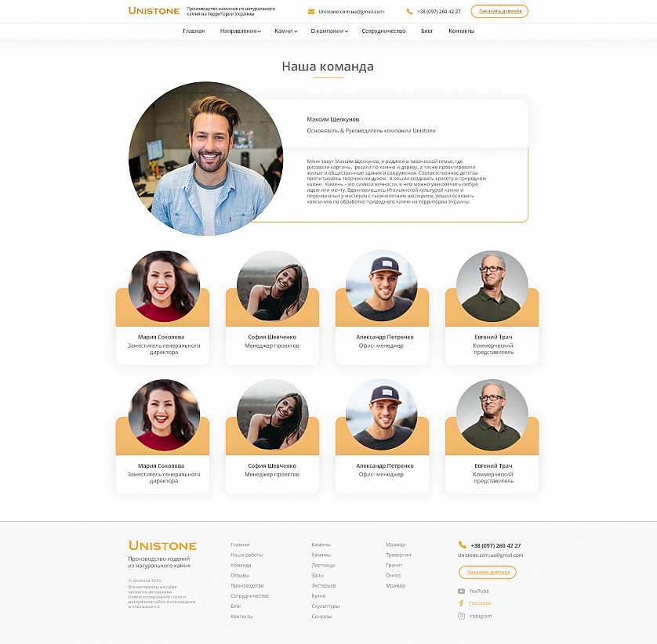Open Камины in the footer
This screenshot has width=657, height=644.
[321, 545]
